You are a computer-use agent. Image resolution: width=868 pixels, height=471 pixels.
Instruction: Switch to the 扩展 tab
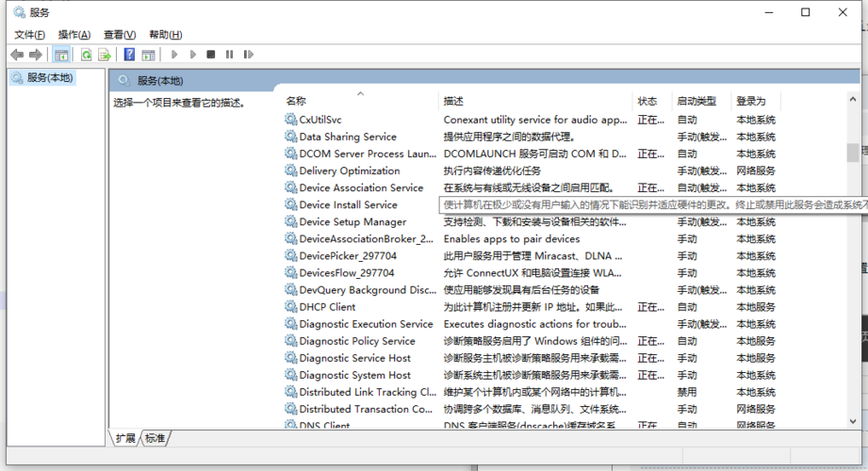click(x=125, y=438)
